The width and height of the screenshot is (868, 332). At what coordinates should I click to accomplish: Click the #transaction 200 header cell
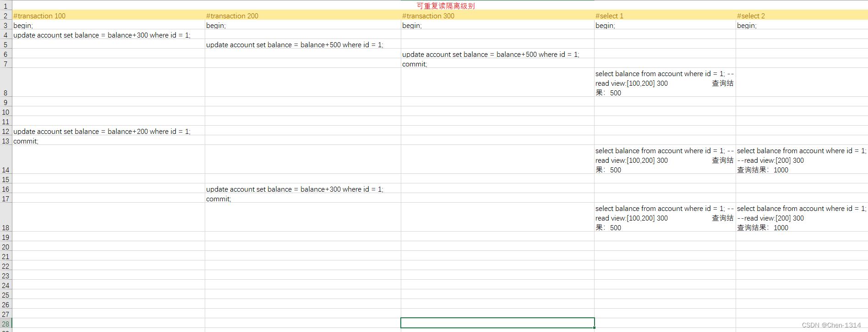(x=303, y=15)
